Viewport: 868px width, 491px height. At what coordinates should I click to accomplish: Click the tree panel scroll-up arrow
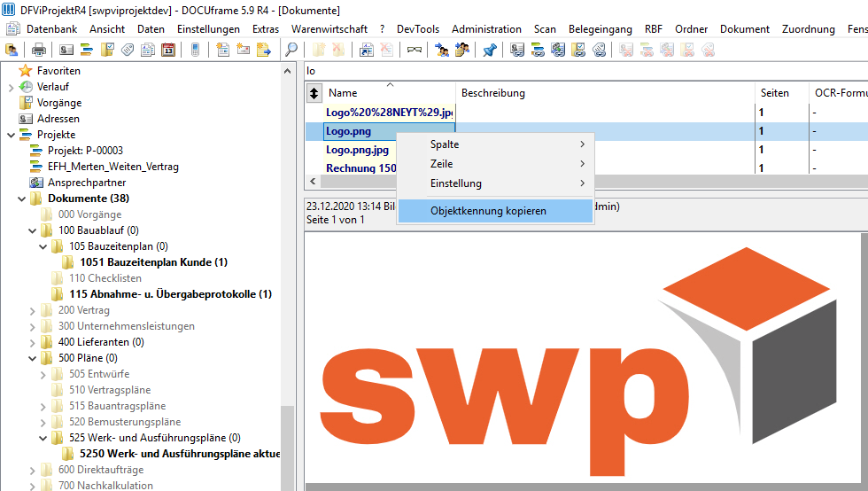[287, 71]
